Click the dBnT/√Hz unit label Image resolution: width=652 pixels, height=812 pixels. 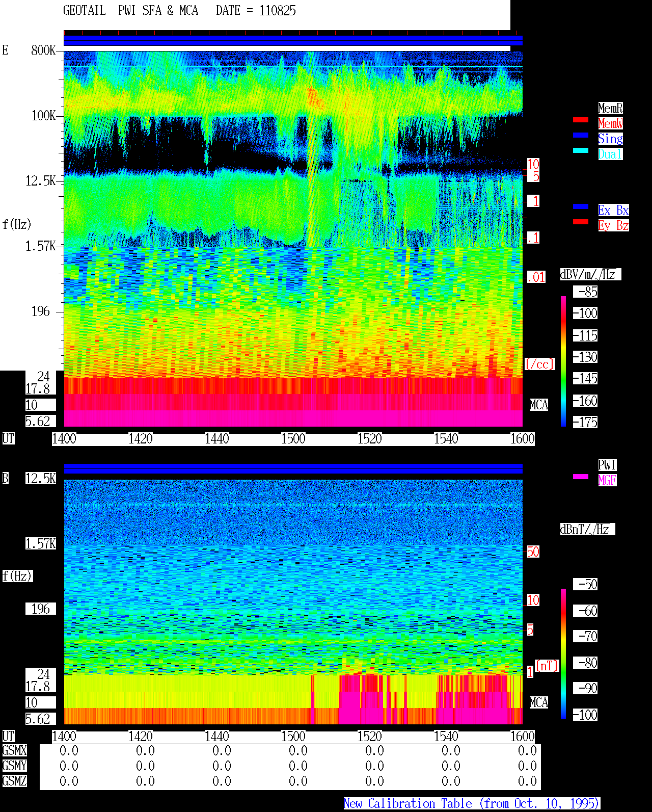[587, 529]
